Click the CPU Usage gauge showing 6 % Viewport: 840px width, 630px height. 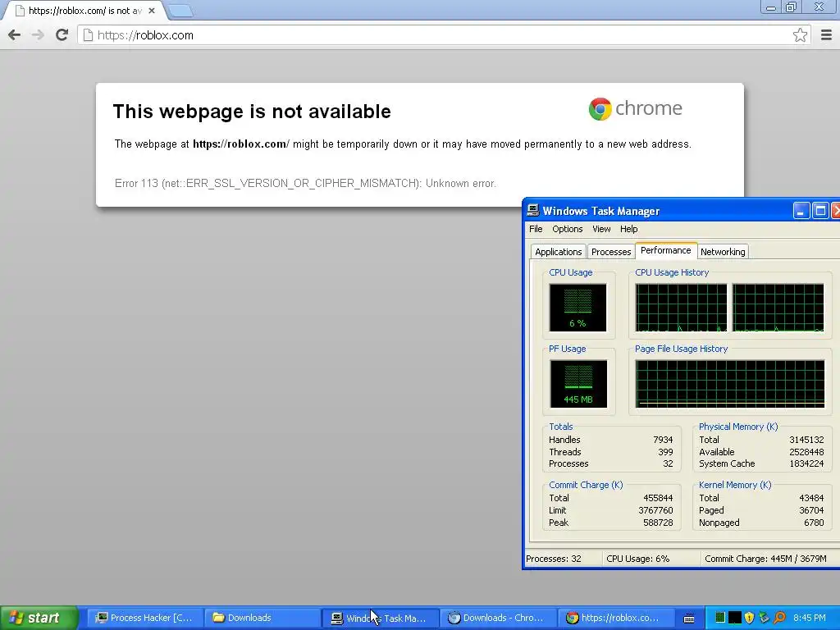click(578, 308)
